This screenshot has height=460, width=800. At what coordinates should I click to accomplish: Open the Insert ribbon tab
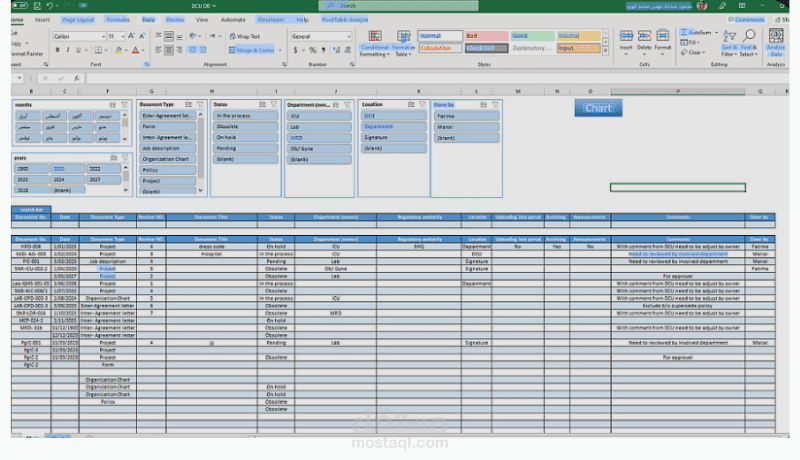point(42,20)
